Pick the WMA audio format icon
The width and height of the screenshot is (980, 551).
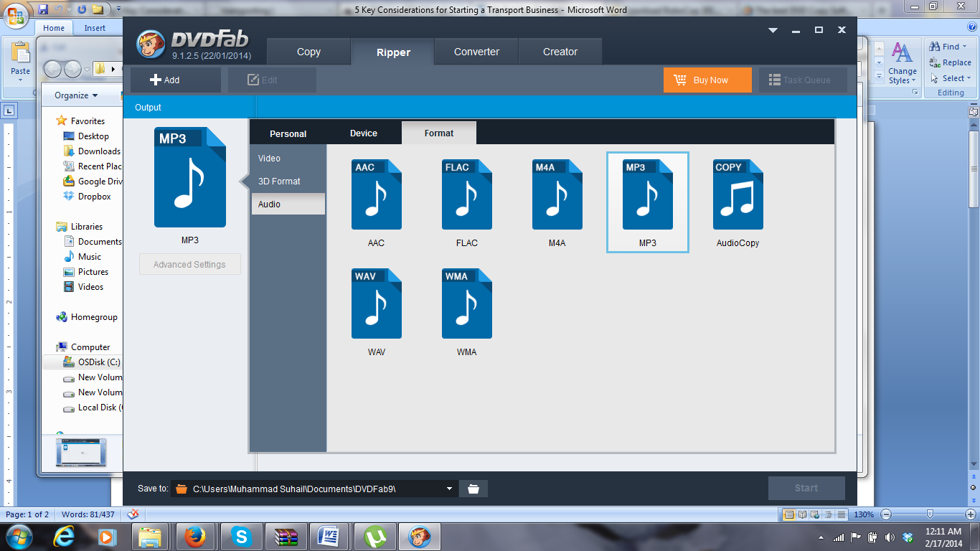point(466,303)
